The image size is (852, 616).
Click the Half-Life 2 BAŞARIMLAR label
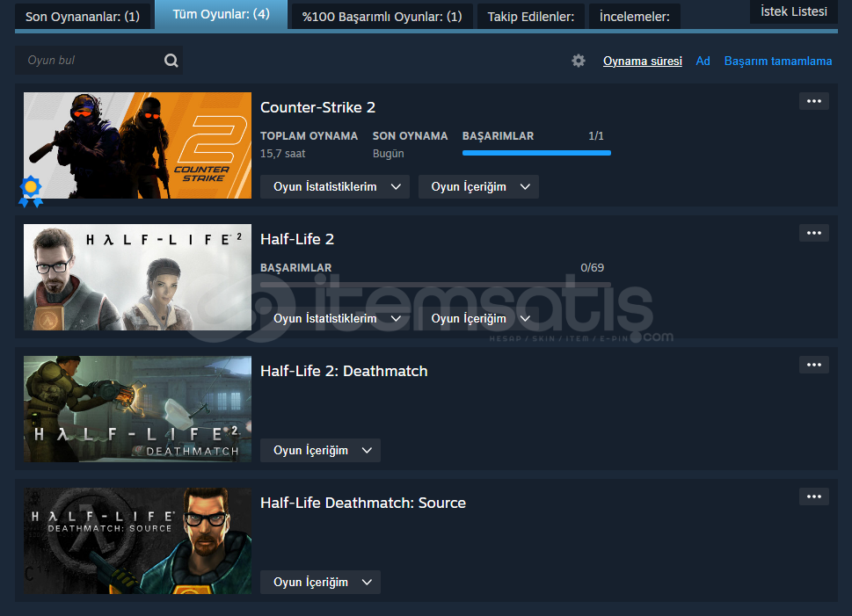click(x=295, y=268)
